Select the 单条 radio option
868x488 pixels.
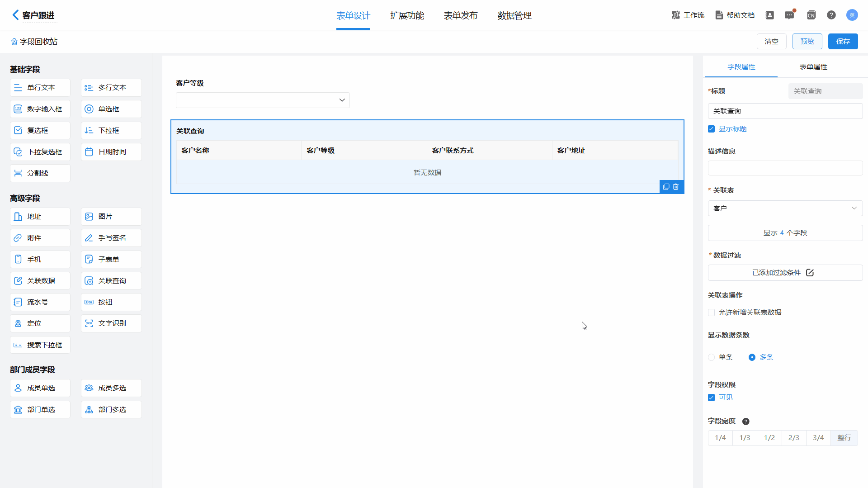click(712, 357)
